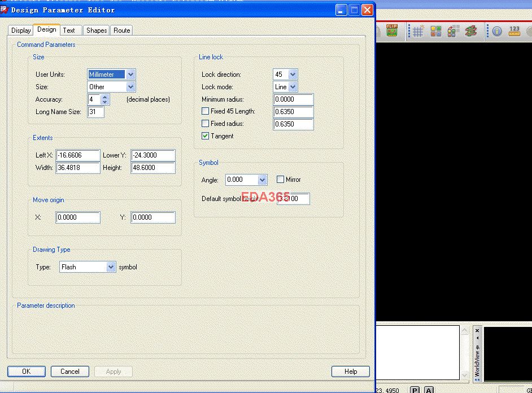Switch to the Display tab
The width and height of the screenshot is (532, 393).
point(21,30)
